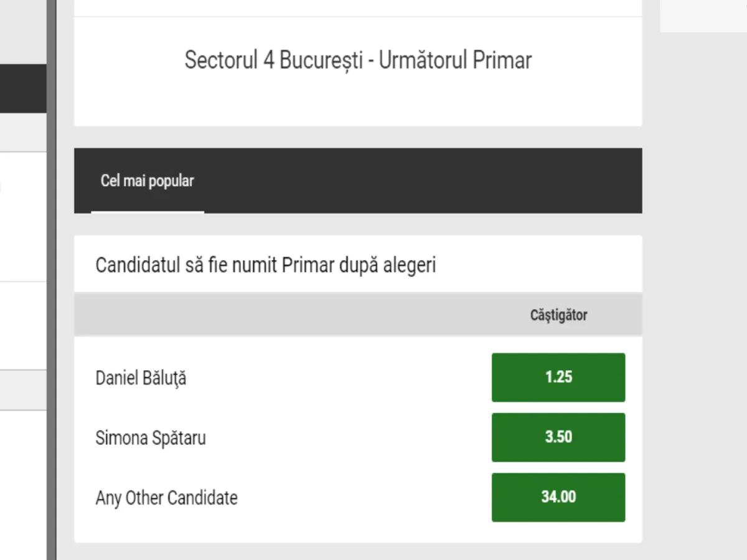Click the dark block in the left sidebar

22,88
